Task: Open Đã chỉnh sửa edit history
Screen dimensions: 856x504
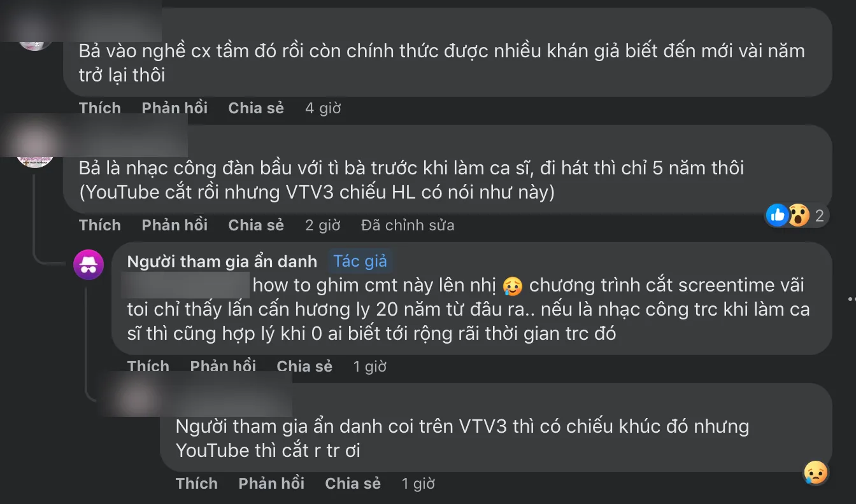Action: [x=407, y=225]
